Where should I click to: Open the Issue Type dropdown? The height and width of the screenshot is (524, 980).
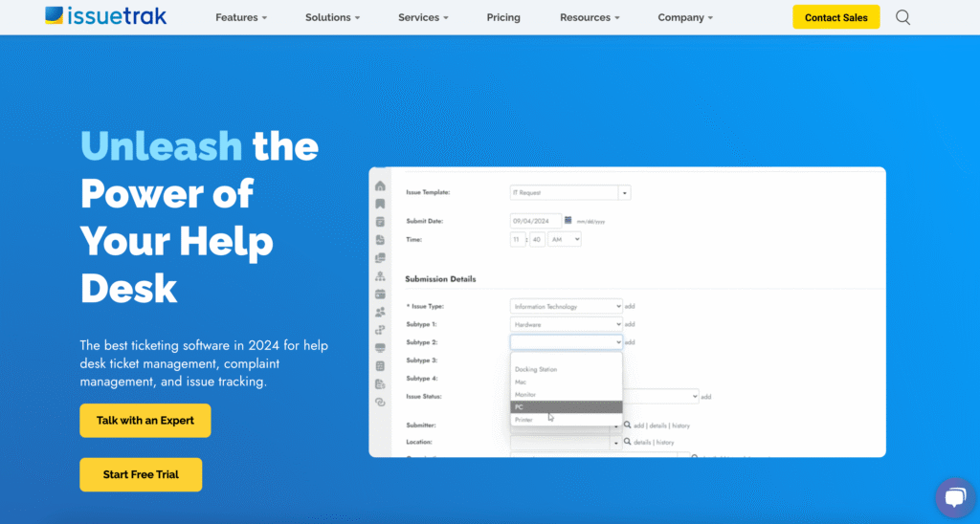point(567,306)
